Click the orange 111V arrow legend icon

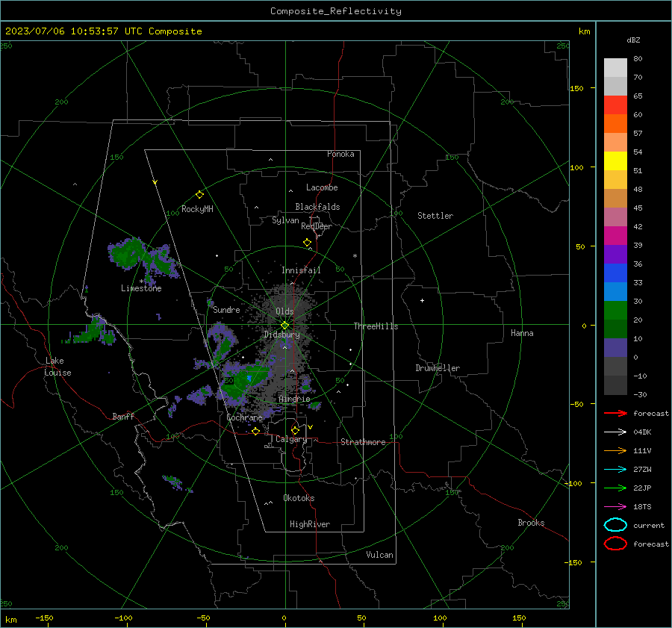[615, 450]
